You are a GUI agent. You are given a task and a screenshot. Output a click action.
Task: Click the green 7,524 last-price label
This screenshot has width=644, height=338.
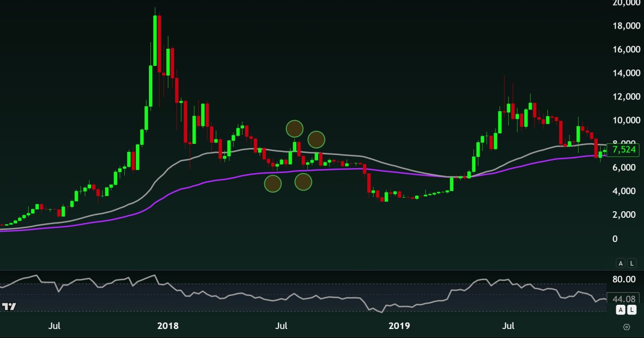coord(624,150)
